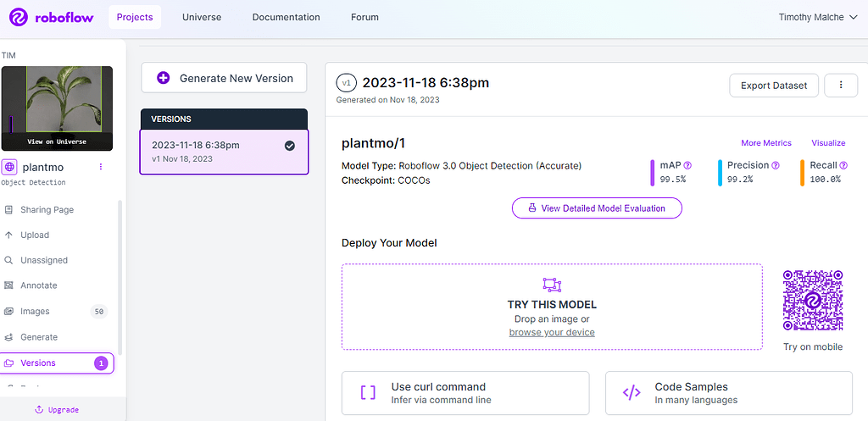Open plantmo project options three-dot menu
The image size is (868, 421).
[101, 167]
